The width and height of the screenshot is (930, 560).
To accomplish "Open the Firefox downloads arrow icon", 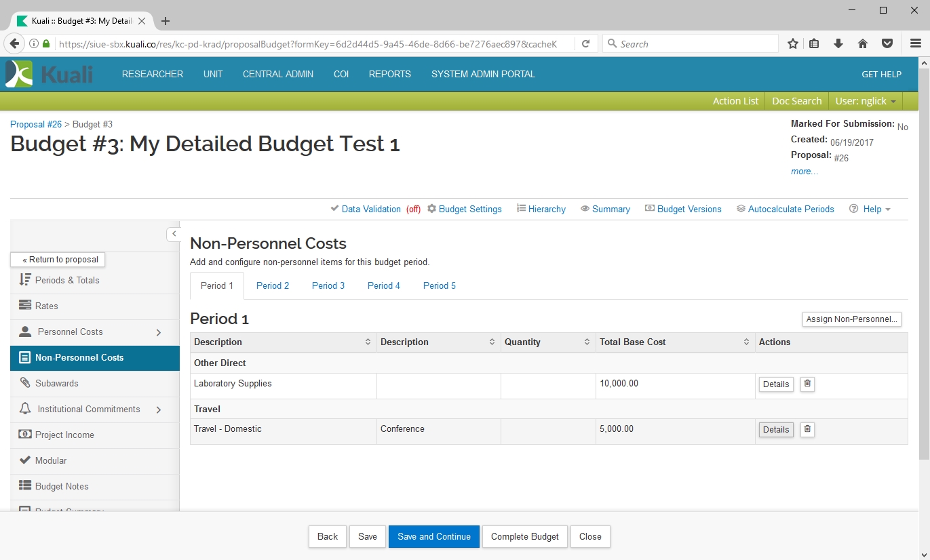I will click(838, 44).
